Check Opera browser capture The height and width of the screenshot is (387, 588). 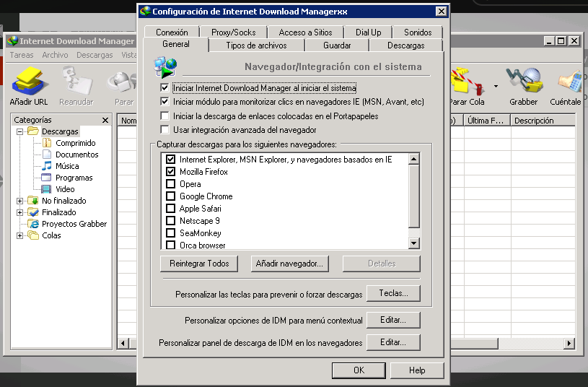[x=170, y=184]
